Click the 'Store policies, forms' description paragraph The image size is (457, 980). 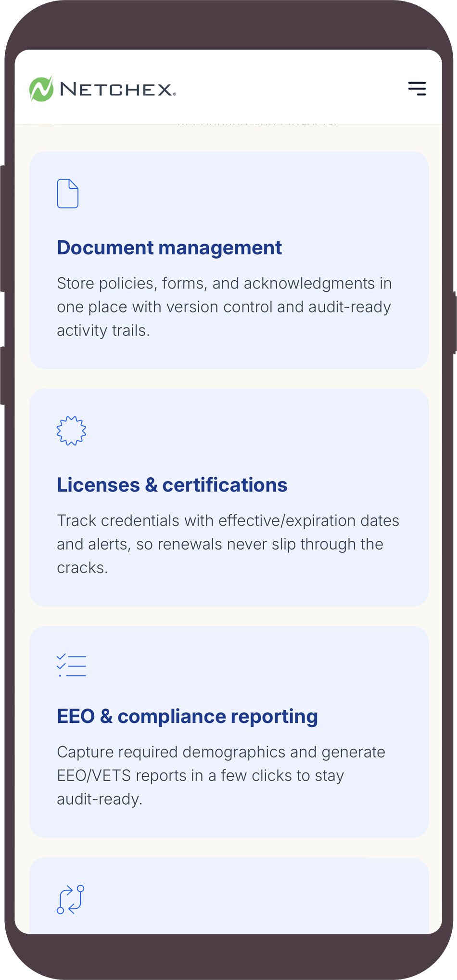tap(224, 307)
